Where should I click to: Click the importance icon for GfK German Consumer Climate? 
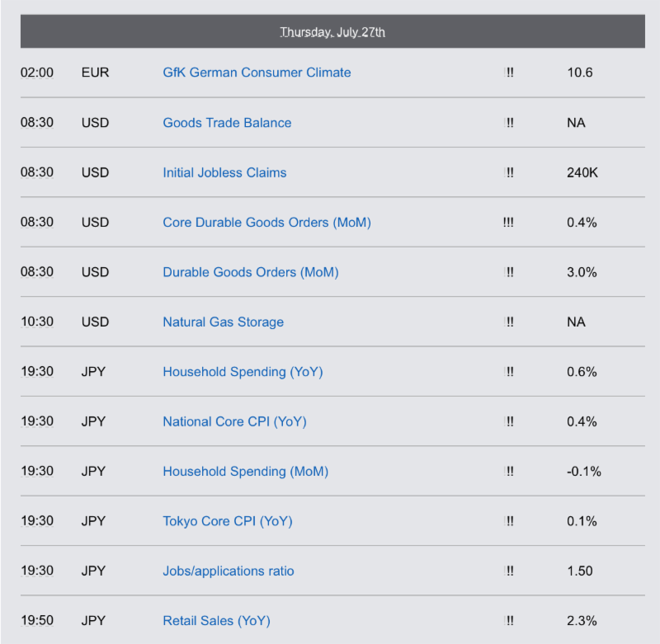(508, 73)
